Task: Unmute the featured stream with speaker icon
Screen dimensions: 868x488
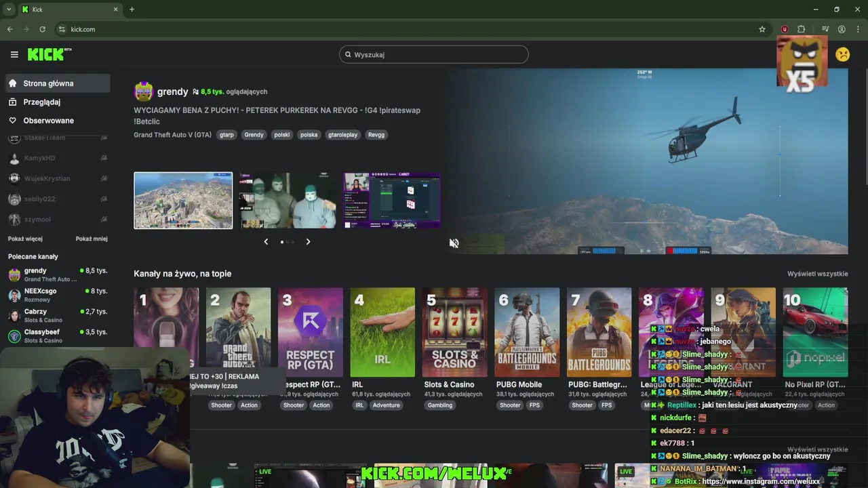Action: pos(454,243)
